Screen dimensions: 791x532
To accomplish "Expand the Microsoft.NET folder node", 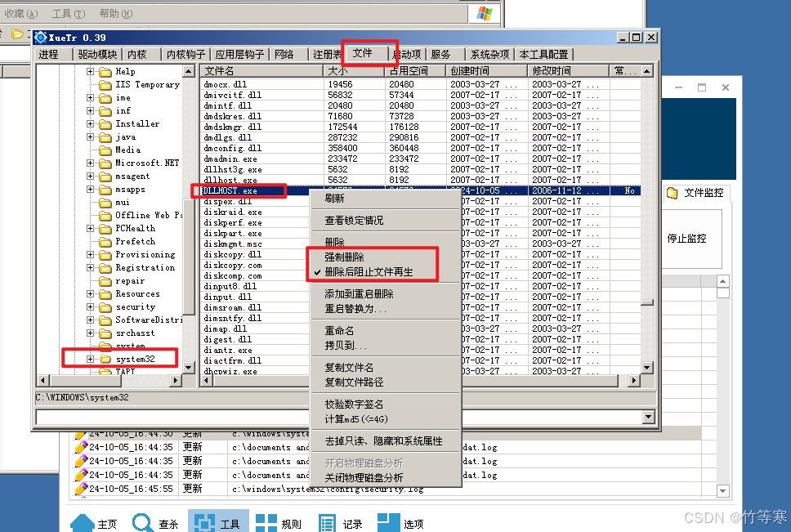I will [91, 163].
